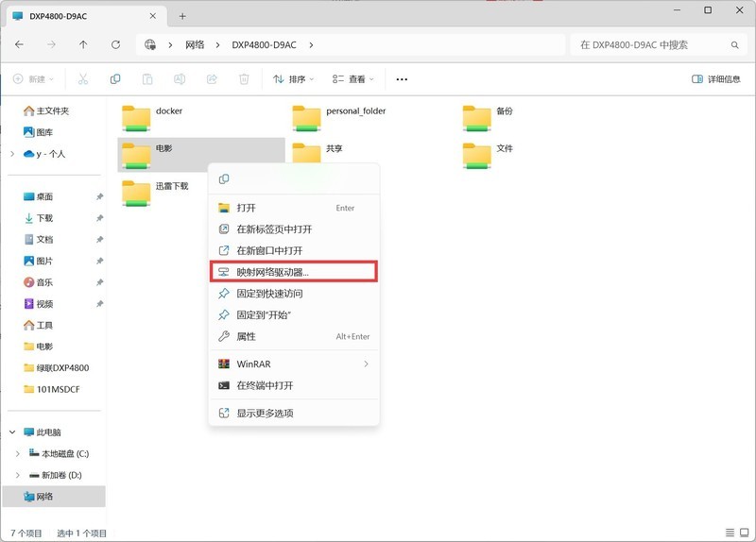The image size is (756, 542).
Task: Choose 打开 in context menu
Action: tap(294, 208)
